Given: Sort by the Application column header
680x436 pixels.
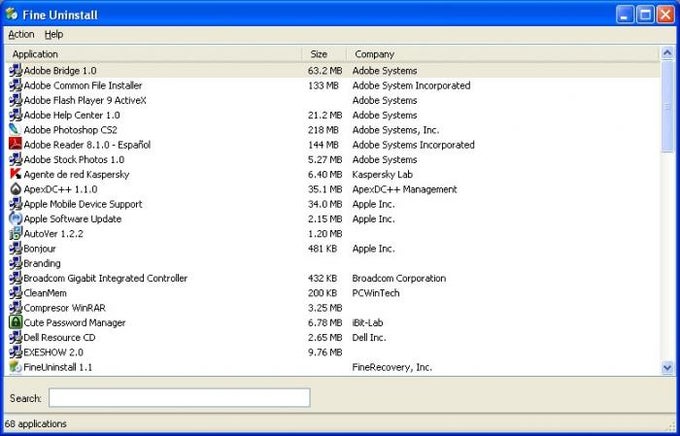Looking at the screenshot, I should [153, 54].
